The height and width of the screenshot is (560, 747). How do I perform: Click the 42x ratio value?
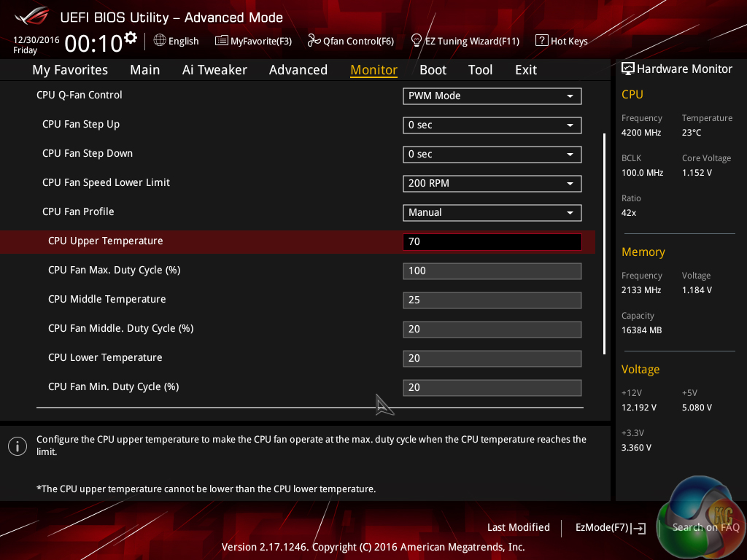[628, 213]
